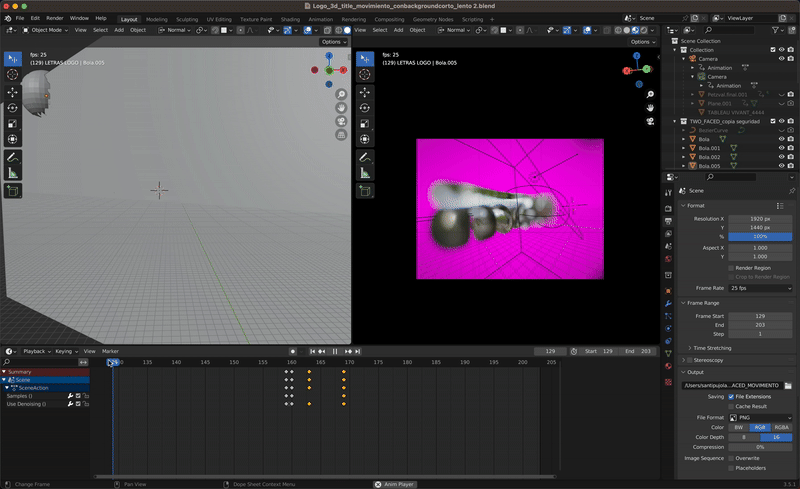Select the Rotate tool in left viewport
Viewport: 800px width, 489px height.
coord(13,107)
